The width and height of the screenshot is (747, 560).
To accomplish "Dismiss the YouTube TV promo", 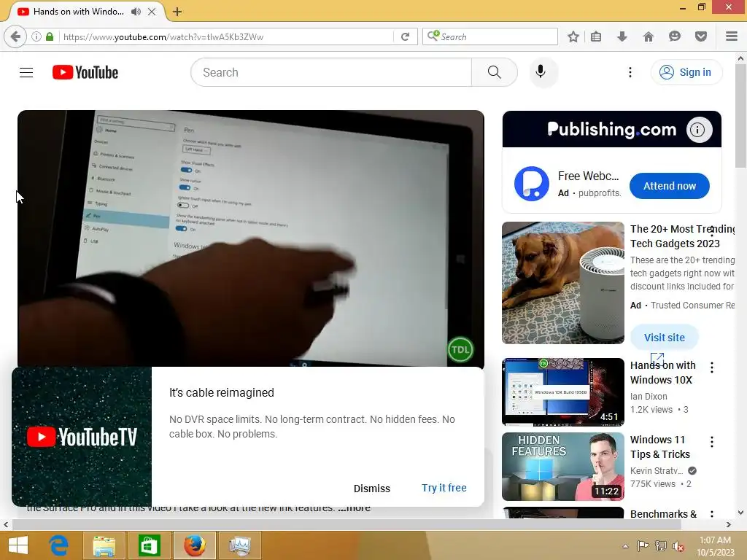I will [371, 489].
